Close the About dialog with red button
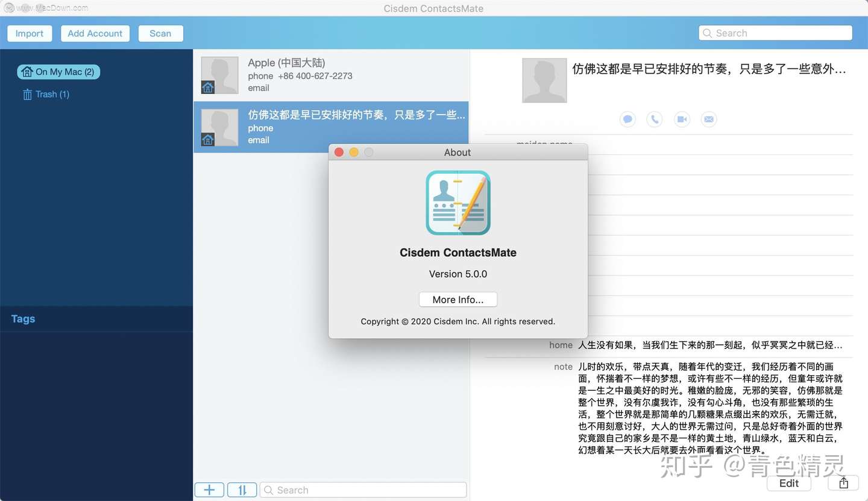The image size is (868, 501). point(339,153)
